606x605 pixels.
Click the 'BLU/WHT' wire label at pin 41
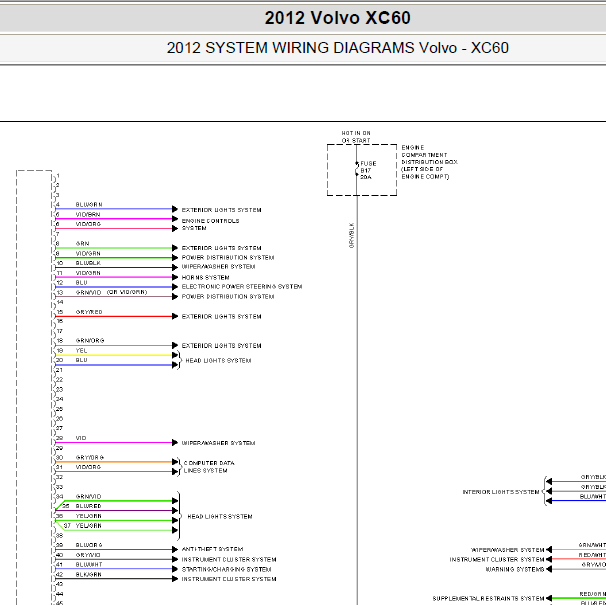click(89, 564)
